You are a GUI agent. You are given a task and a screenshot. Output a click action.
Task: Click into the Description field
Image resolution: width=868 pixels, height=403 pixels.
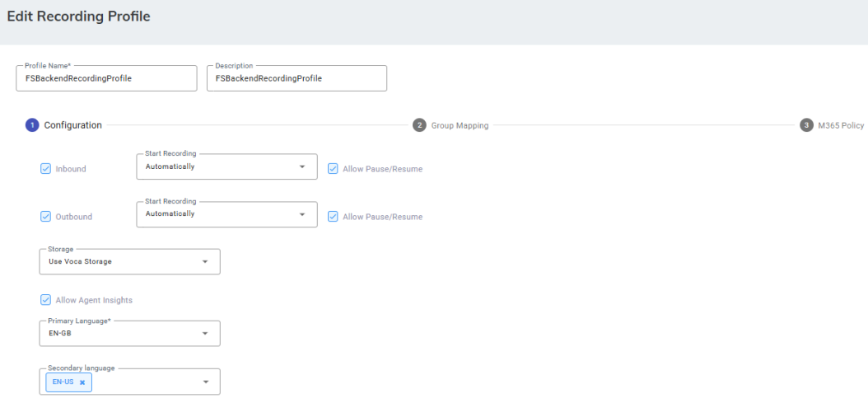(x=296, y=79)
